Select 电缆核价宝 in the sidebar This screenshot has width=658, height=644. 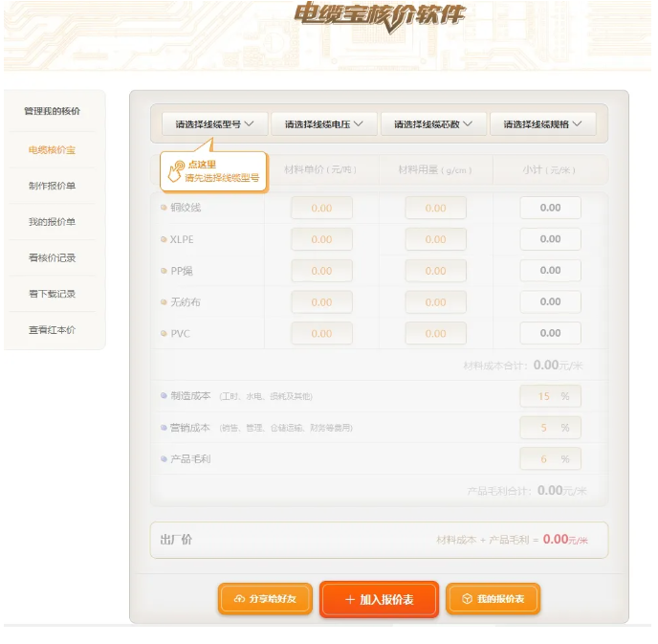(52, 150)
